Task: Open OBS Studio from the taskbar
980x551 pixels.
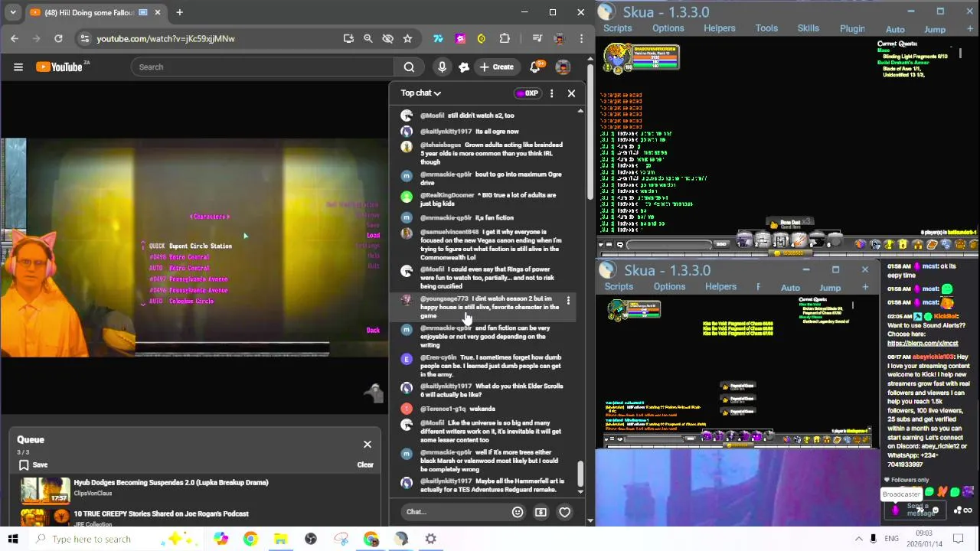Action: 311,539
